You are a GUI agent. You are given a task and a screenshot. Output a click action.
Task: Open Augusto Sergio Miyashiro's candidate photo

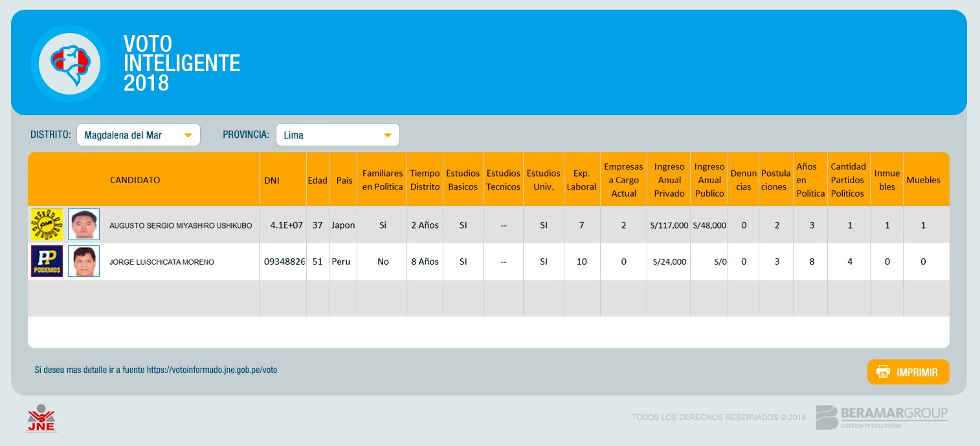(84, 225)
